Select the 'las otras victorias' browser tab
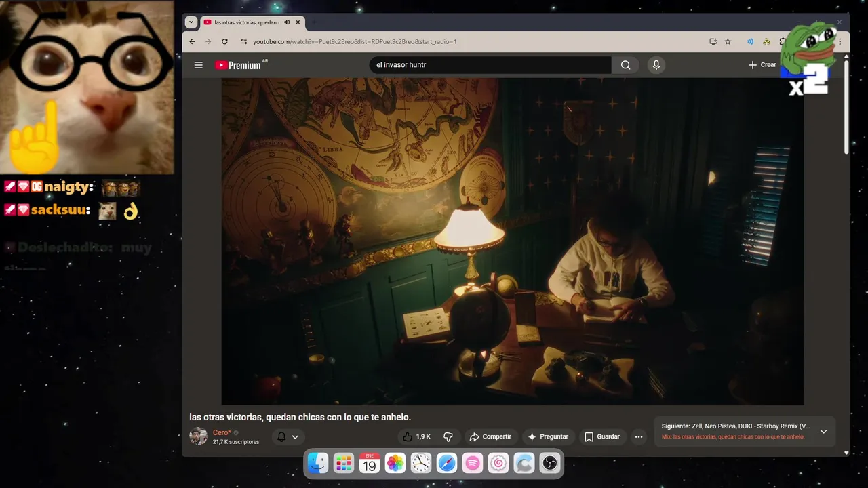This screenshot has width=868, height=488. coord(252,22)
